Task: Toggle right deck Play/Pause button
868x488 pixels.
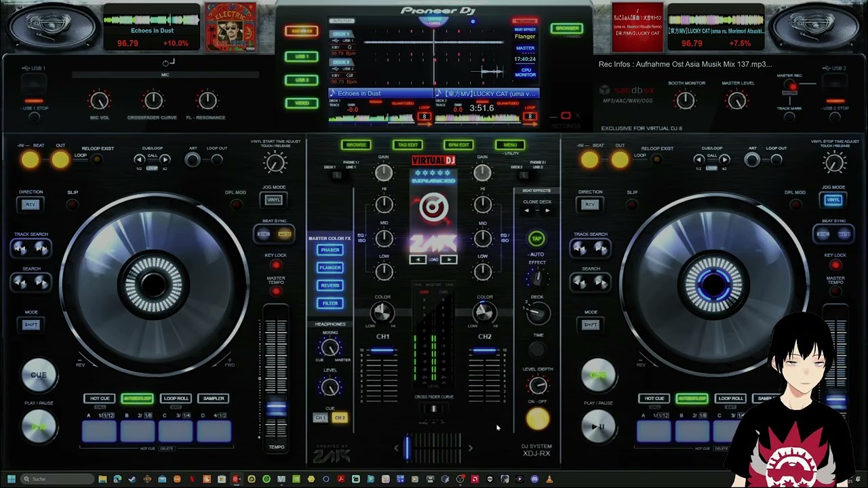Action: 598,428
